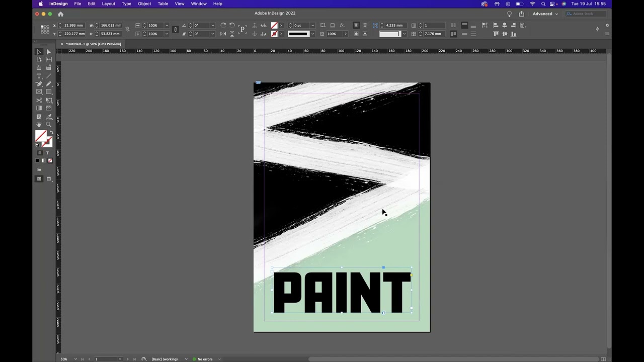Select the Zoom tool
Image resolution: width=644 pixels, height=362 pixels.
[x=49, y=125]
